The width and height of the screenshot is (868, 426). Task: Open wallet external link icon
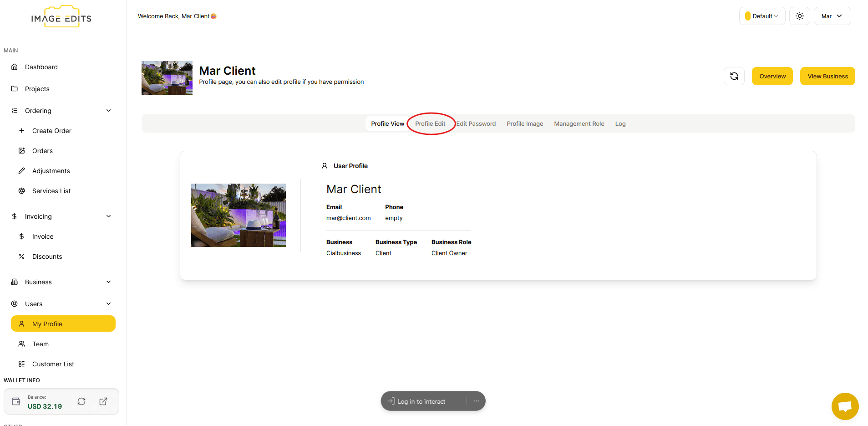(x=103, y=401)
